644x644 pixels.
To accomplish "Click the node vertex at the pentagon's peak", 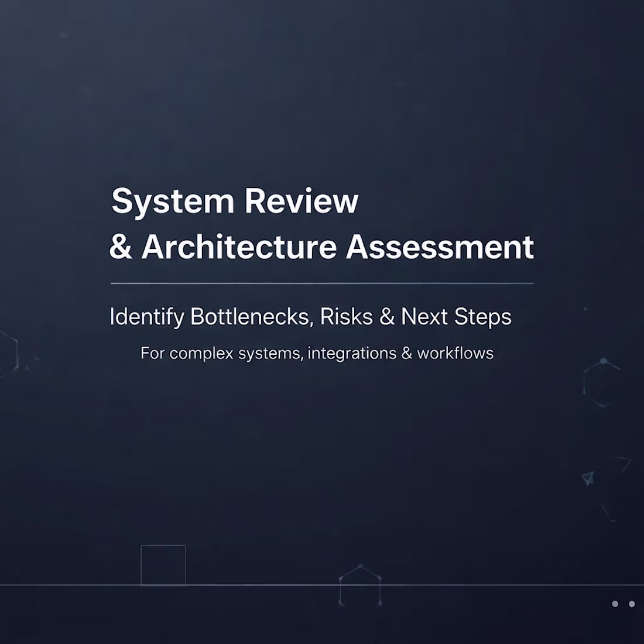I will (360, 566).
